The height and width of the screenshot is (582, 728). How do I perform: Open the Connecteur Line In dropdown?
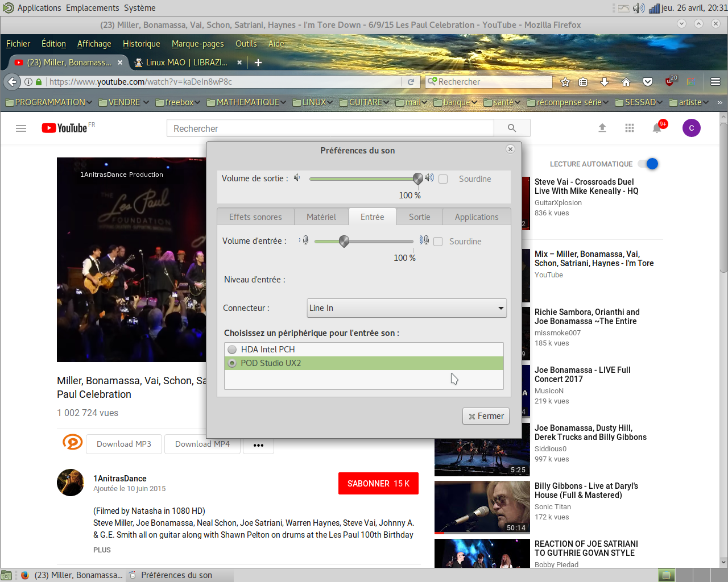(x=407, y=308)
